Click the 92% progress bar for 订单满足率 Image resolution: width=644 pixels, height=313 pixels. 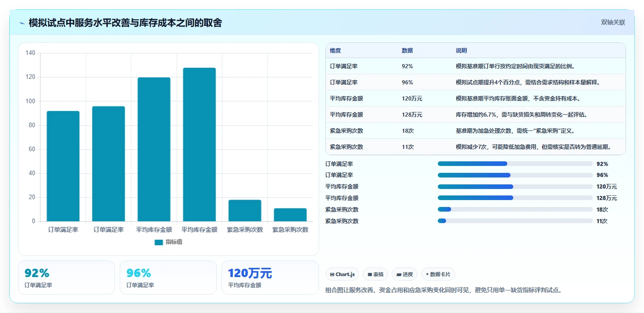515,164
